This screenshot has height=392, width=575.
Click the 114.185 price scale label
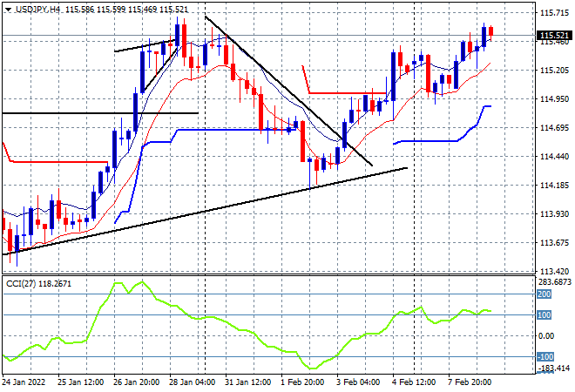point(554,186)
